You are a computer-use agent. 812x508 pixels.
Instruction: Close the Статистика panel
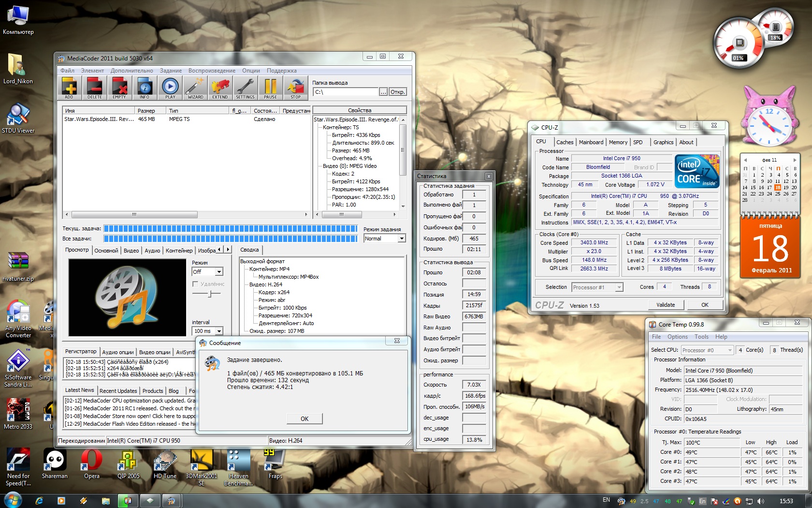coord(489,176)
